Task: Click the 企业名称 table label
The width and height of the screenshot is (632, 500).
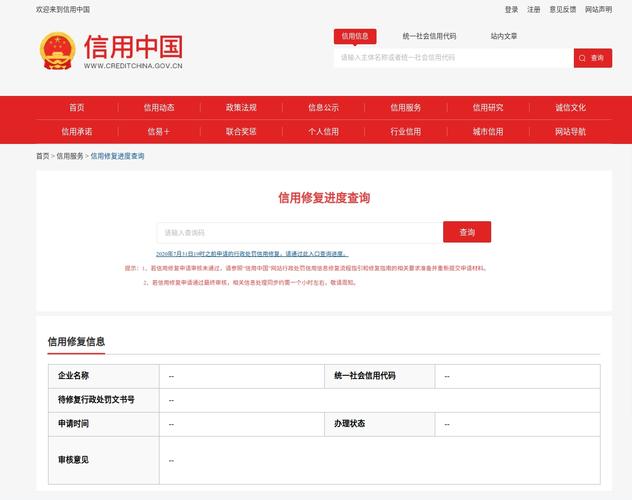Action: (73, 376)
